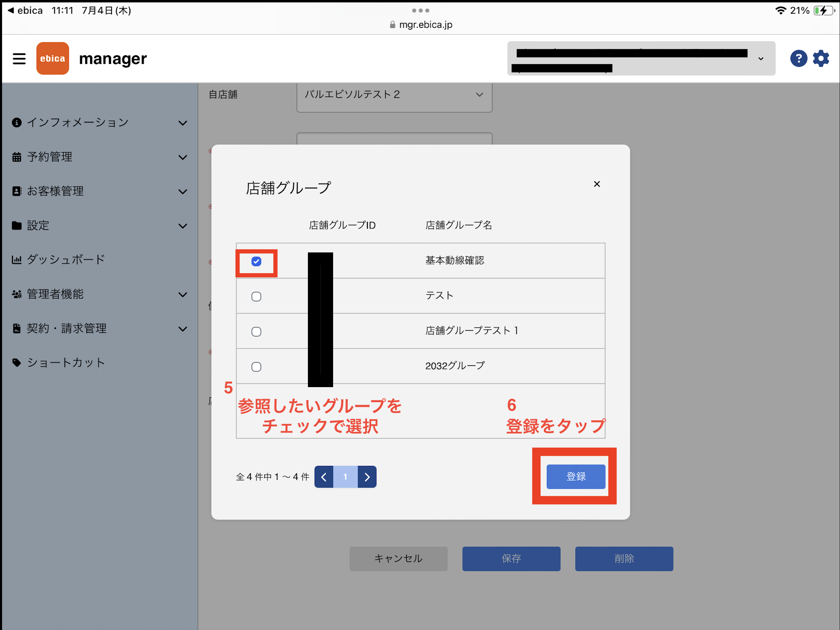Click the 保存 button

coord(511,559)
